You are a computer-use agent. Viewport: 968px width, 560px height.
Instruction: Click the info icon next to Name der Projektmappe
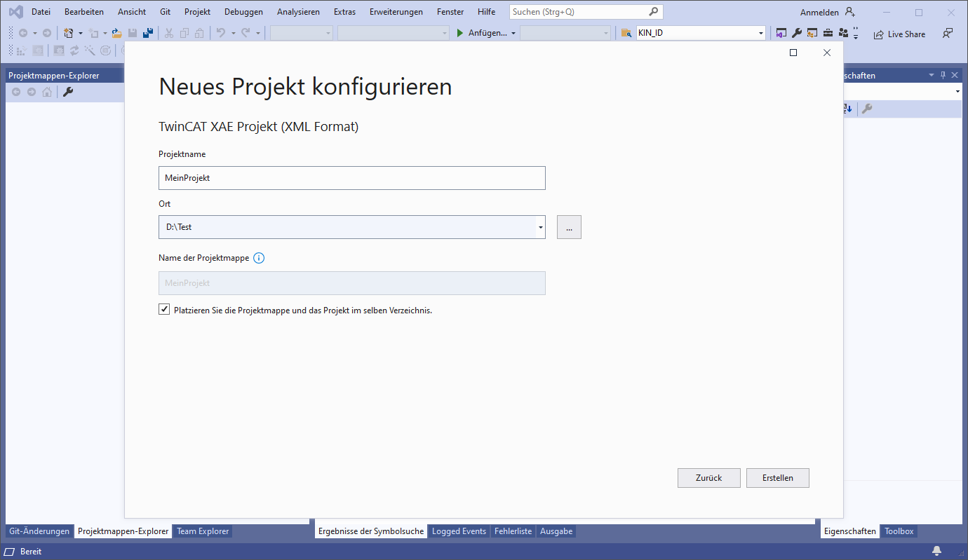[259, 258]
